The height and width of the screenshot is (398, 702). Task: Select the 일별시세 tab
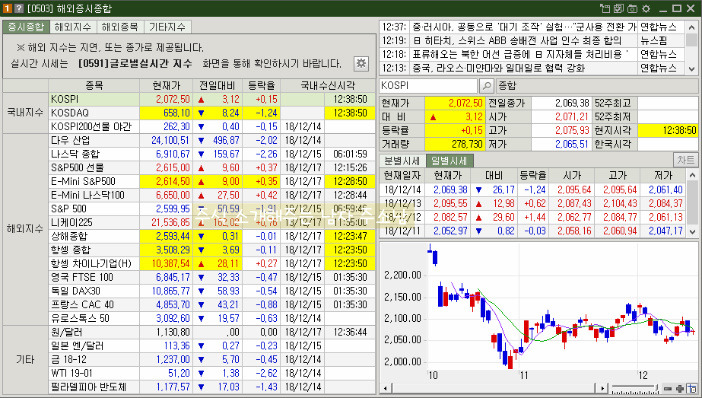[449, 160]
